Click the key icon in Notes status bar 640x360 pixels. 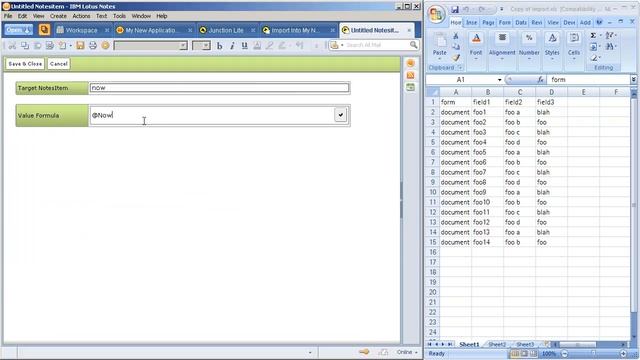(364, 352)
